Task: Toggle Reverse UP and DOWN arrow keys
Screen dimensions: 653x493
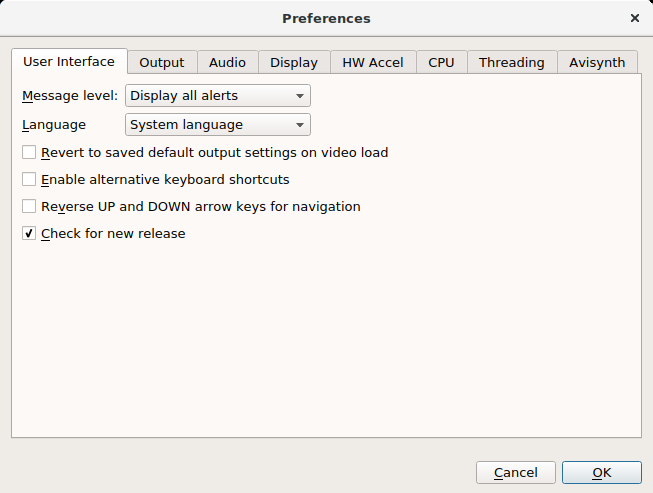Action: click(x=29, y=207)
